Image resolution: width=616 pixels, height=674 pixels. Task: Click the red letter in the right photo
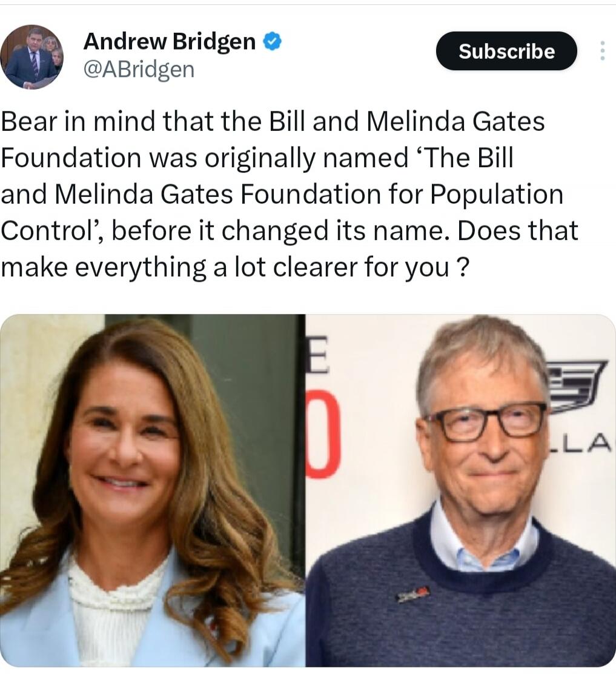323,438
